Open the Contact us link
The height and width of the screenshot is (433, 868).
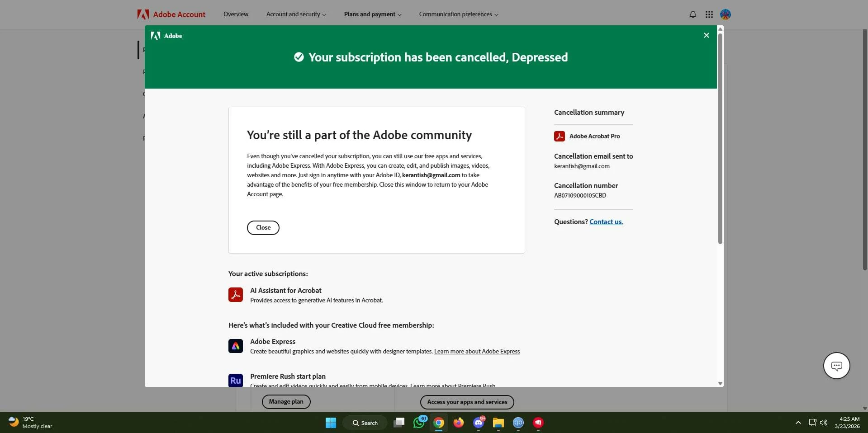pyautogui.click(x=606, y=222)
